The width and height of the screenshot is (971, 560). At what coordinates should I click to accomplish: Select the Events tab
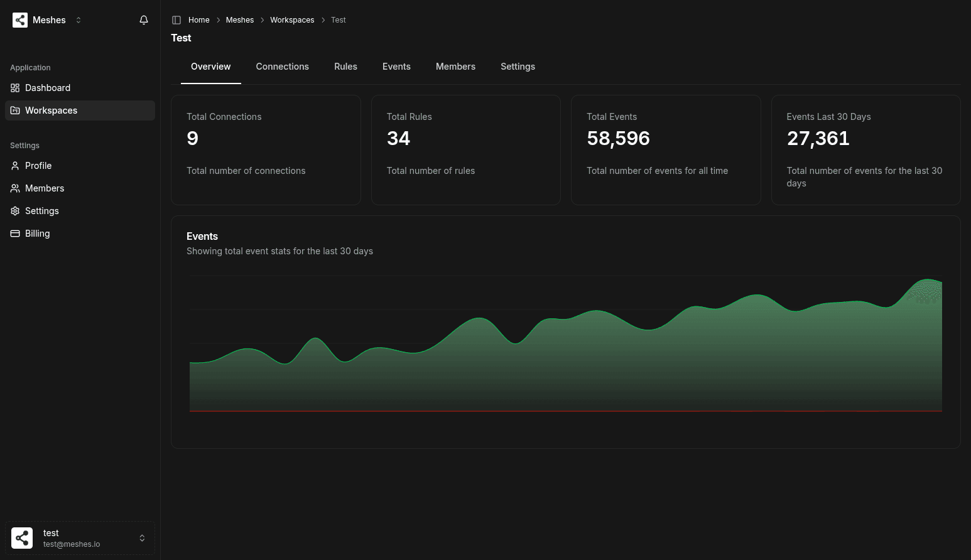pyautogui.click(x=396, y=67)
